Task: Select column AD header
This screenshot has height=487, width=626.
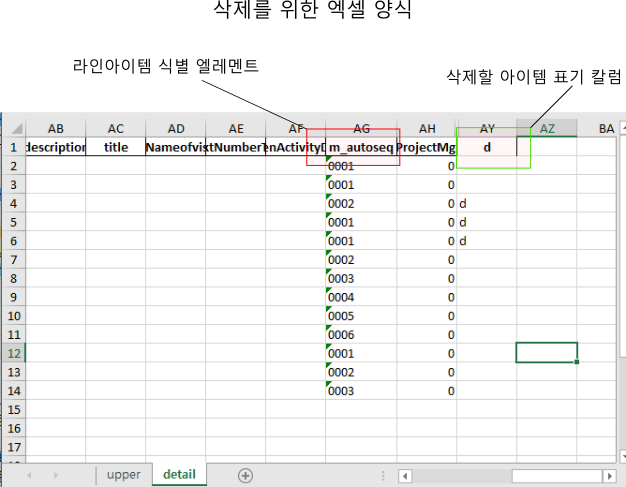Action: [x=176, y=129]
